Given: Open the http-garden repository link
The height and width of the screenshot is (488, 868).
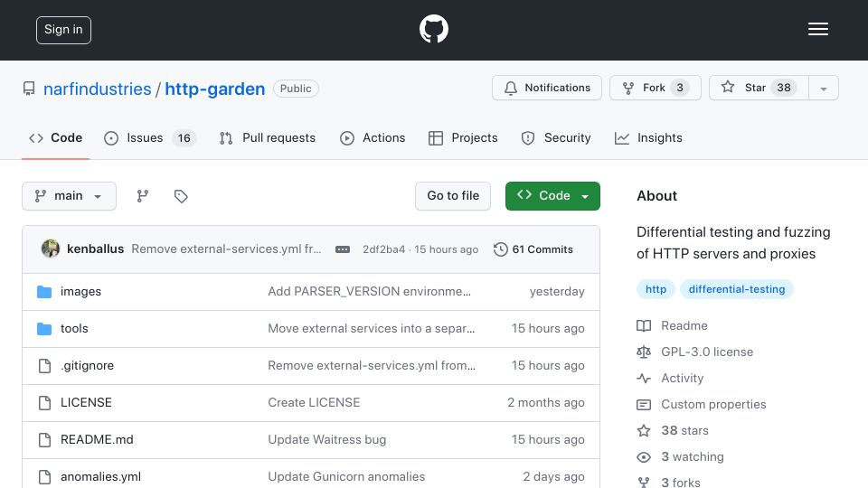Looking at the screenshot, I should [x=215, y=89].
